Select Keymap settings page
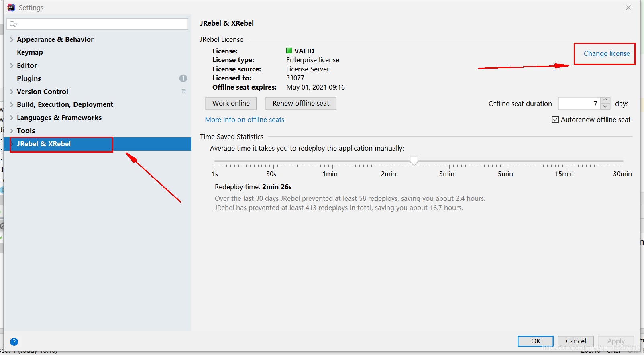The image size is (644, 355). click(30, 52)
